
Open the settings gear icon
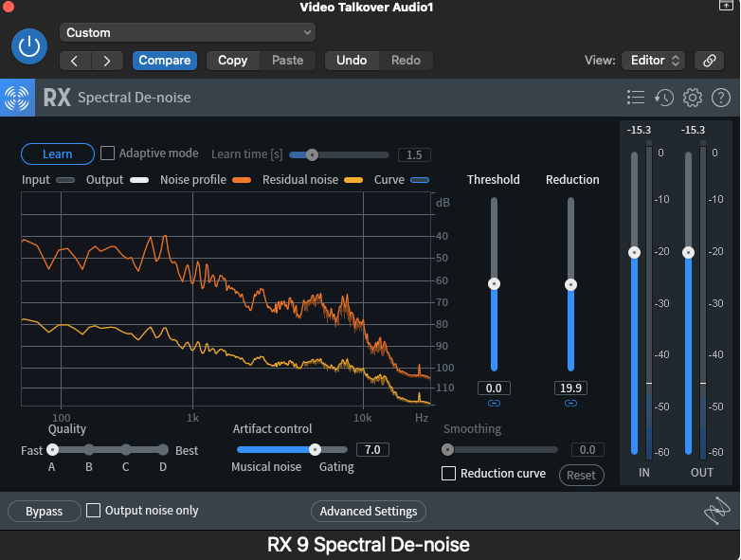tap(693, 98)
